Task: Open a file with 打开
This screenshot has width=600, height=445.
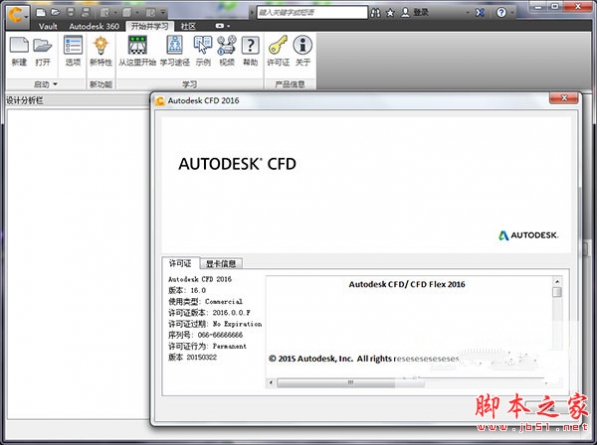Action: pyautogui.click(x=42, y=51)
